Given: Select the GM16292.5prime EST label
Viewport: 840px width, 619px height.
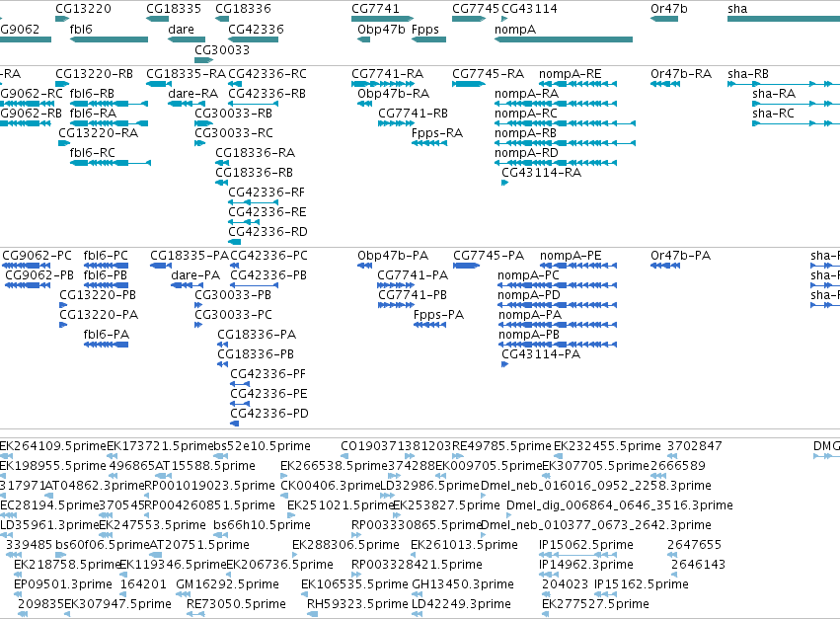Looking at the screenshot, I should point(227,584).
